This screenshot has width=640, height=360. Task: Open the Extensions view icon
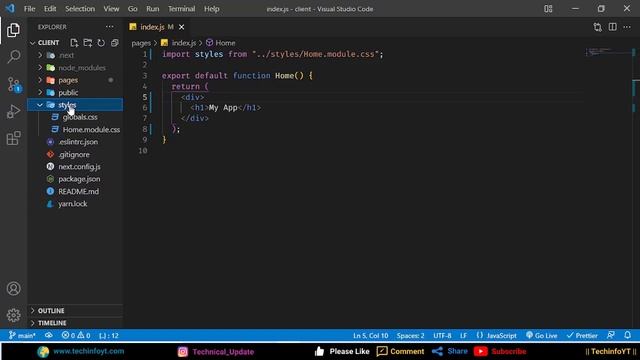pos(13,138)
